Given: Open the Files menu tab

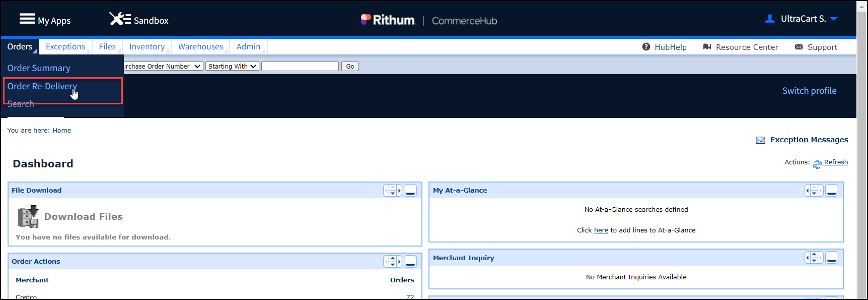Looking at the screenshot, I should pos(107,46).
